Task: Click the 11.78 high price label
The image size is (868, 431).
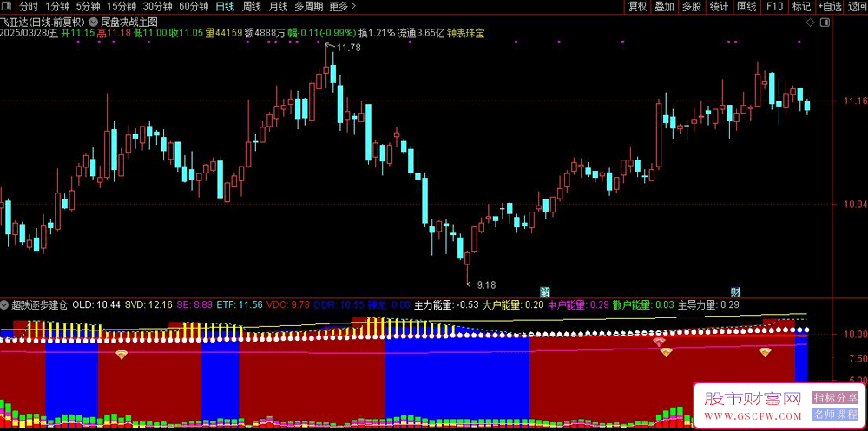Action: tap(348, 49)
